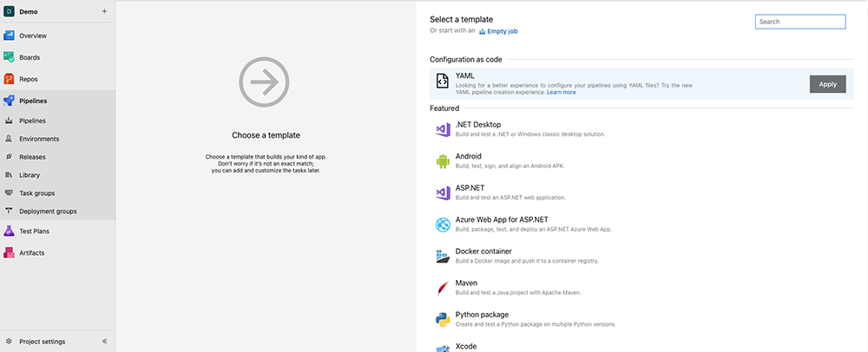Open Repos in the navigation

[x=29, y=79]
